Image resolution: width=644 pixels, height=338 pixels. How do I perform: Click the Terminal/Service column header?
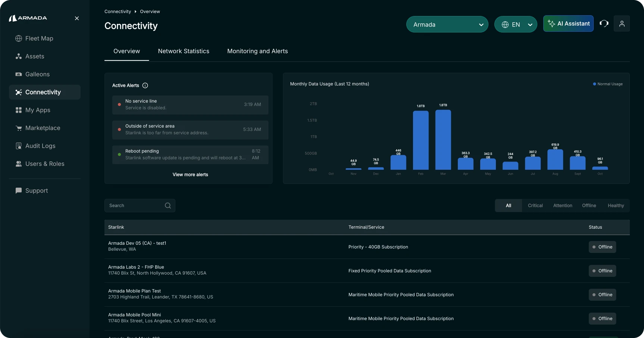point(366,227)
